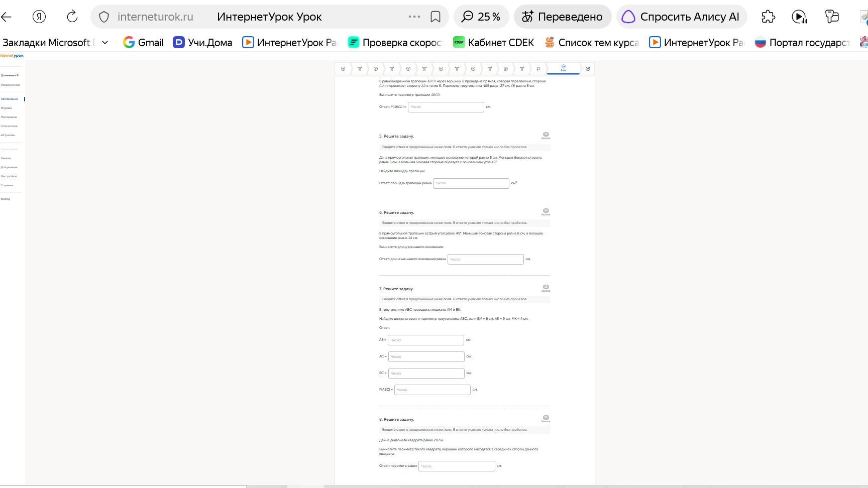Click the площадь трапеции answer field
868x488 pixels.
click(x=471, y=183)
